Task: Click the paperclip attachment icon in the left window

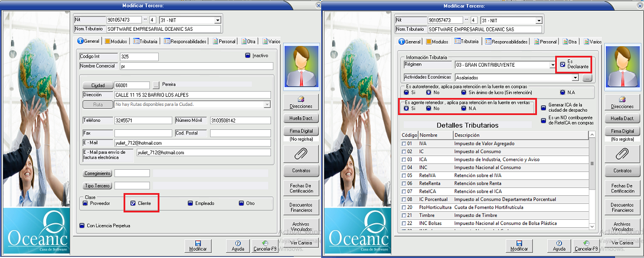Action: coord(300,153)
